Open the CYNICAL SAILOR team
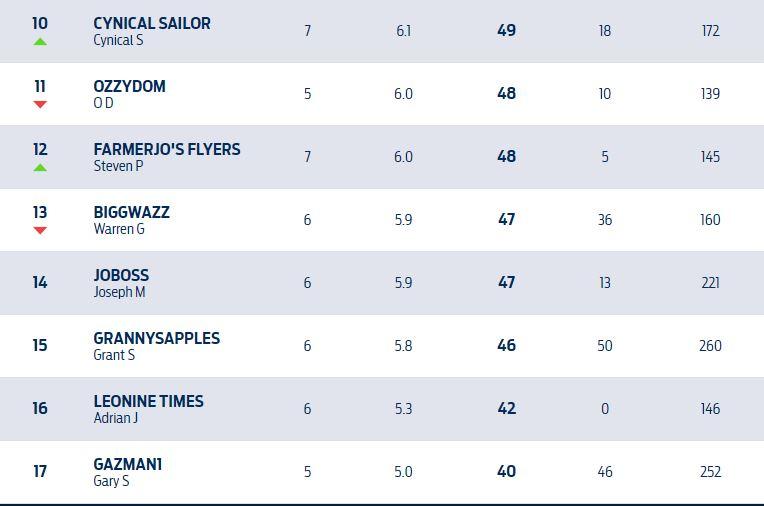Screen dimensions: 764x506 tap(152, 23)
